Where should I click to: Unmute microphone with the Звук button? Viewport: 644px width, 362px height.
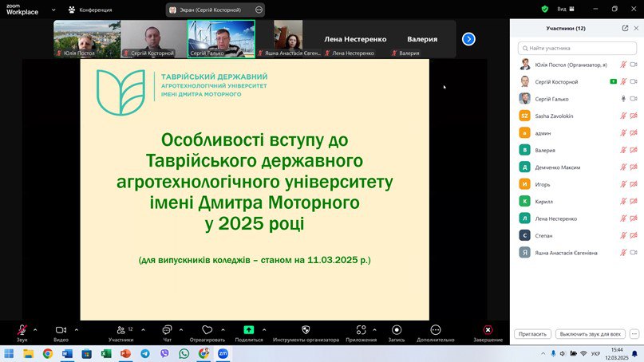(x=22, y=330)
